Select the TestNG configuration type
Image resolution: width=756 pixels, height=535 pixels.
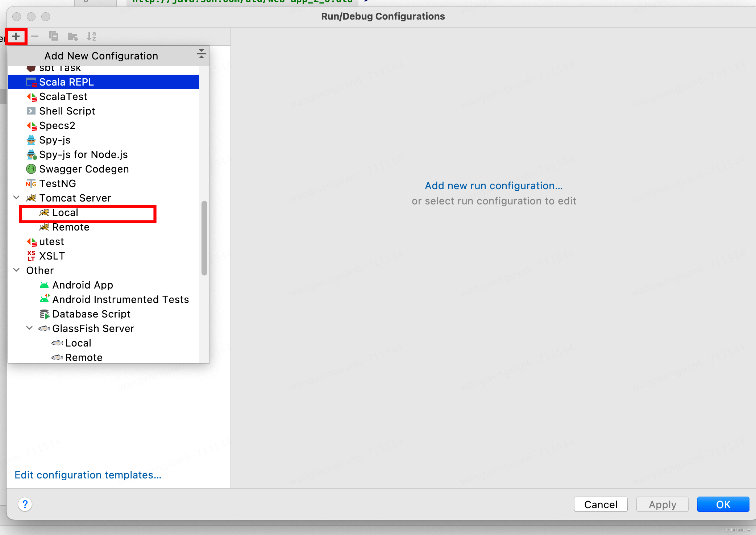(57, 183)
